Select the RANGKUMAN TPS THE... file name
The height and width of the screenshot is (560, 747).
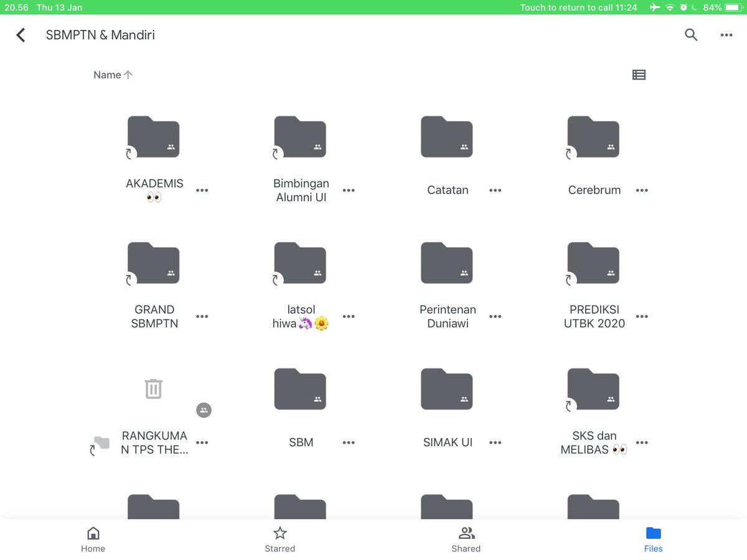(154, 442)
